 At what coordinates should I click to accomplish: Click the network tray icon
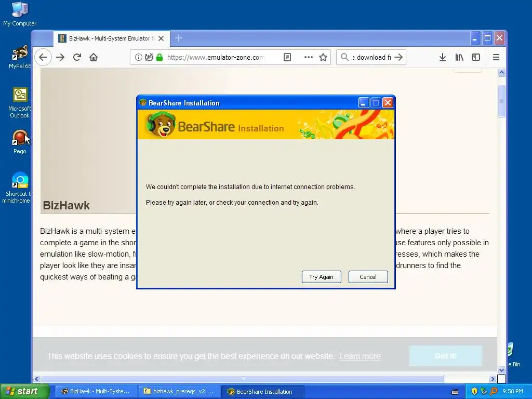[x=484, y=391]
